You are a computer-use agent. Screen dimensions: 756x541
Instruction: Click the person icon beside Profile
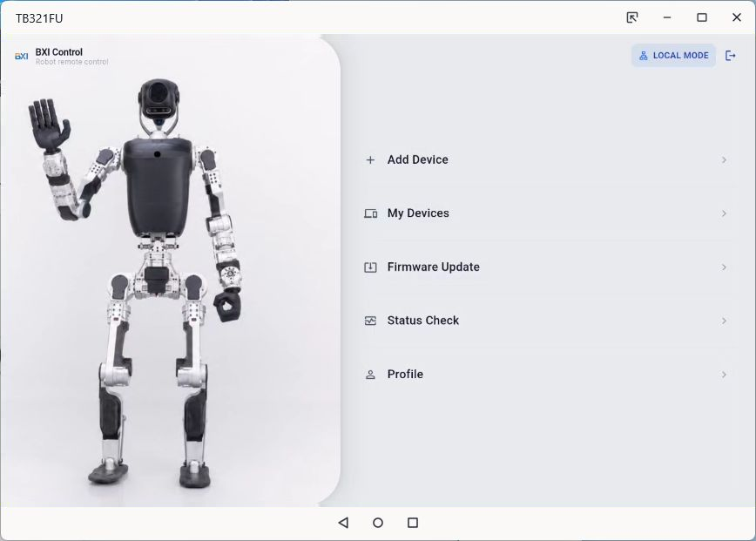370,375
